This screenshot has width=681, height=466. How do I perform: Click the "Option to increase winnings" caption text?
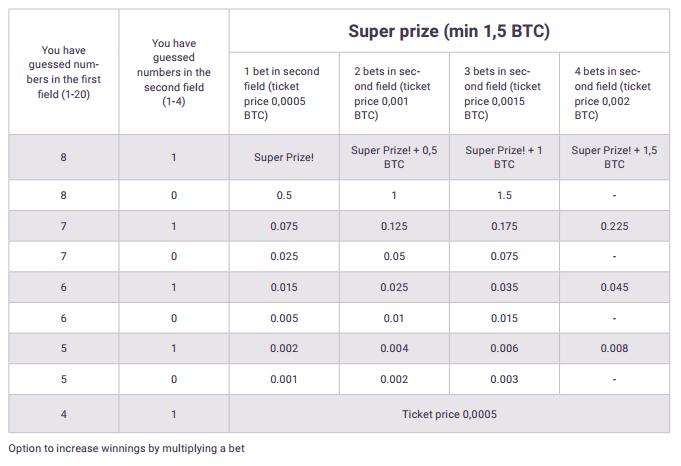coord(126,449)
